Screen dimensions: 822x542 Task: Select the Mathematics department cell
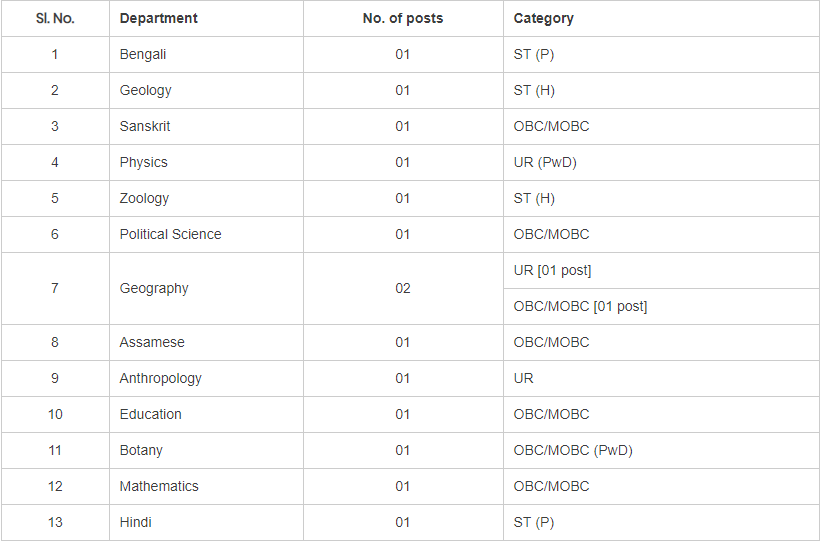pyautogui.click(x=158, y=486)
